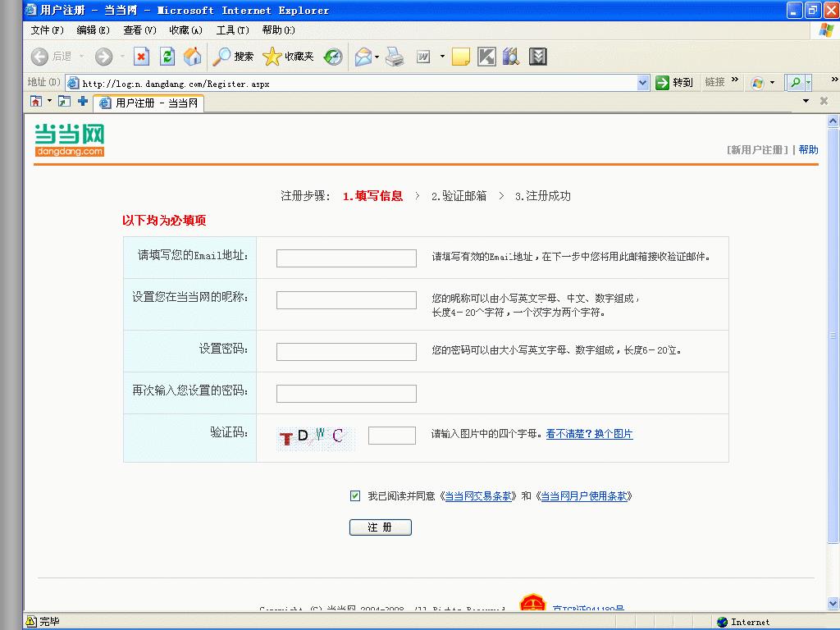The width and height of the screenshot is (840, 630).
Task: Go to the Home page icon
Action: [193, 57]
